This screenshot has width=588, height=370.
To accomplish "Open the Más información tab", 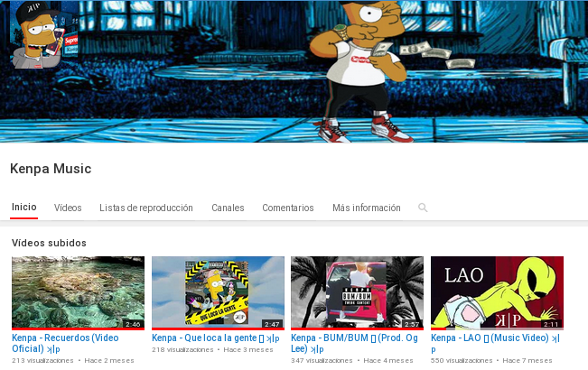I will click(x=367, y=208).
